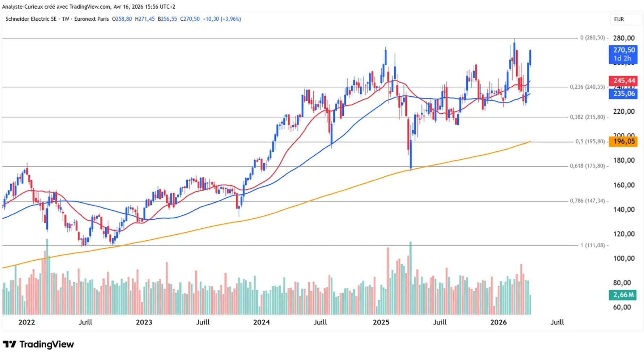644x353 pixels.
Task: Click the 280,00 price scale value
Action: [624, 38]
